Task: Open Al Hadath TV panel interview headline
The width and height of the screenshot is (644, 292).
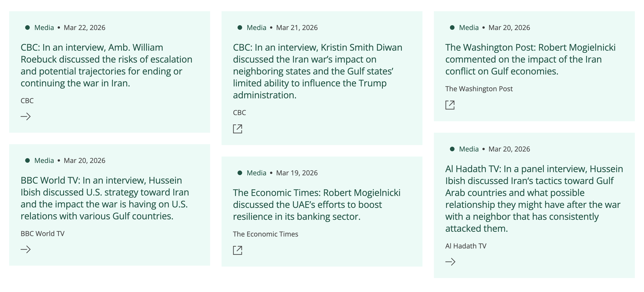Action: (534, 198)
